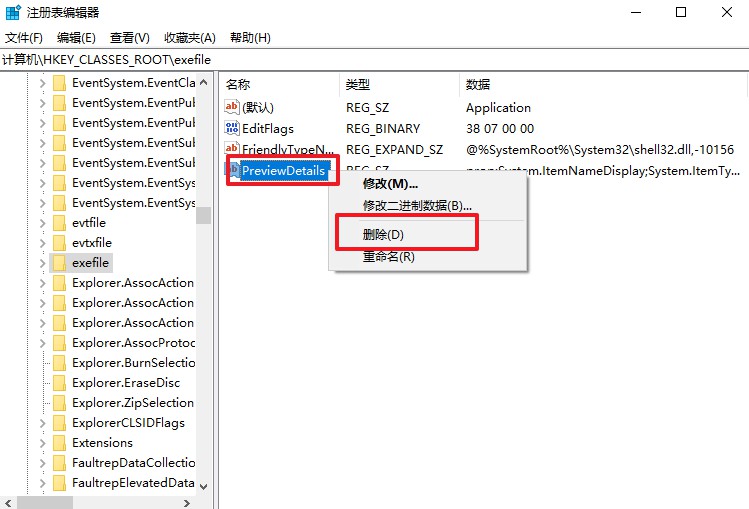
Task: Select 重命名(R) from context menu
Action: click(x=388, y=256)
